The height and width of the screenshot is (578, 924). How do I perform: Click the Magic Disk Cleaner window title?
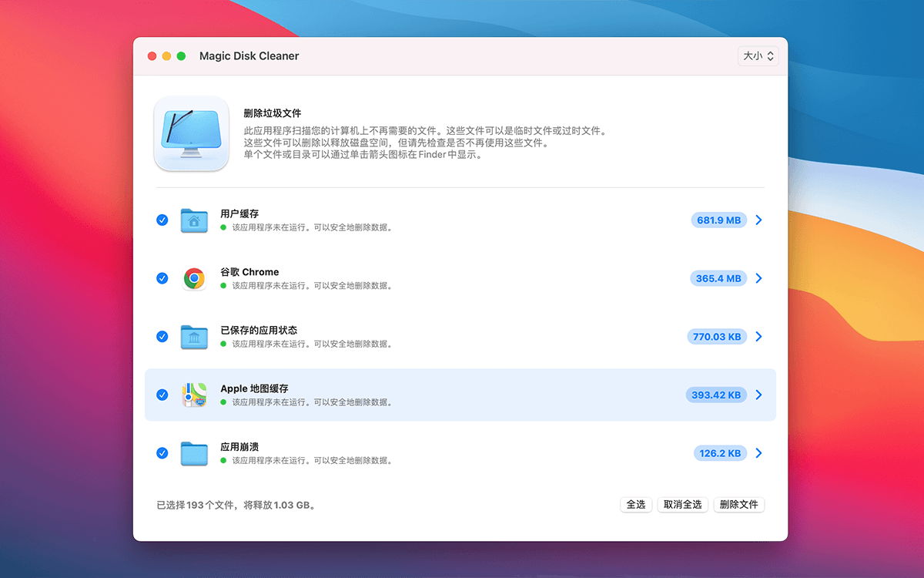click(x=249, y=56)
